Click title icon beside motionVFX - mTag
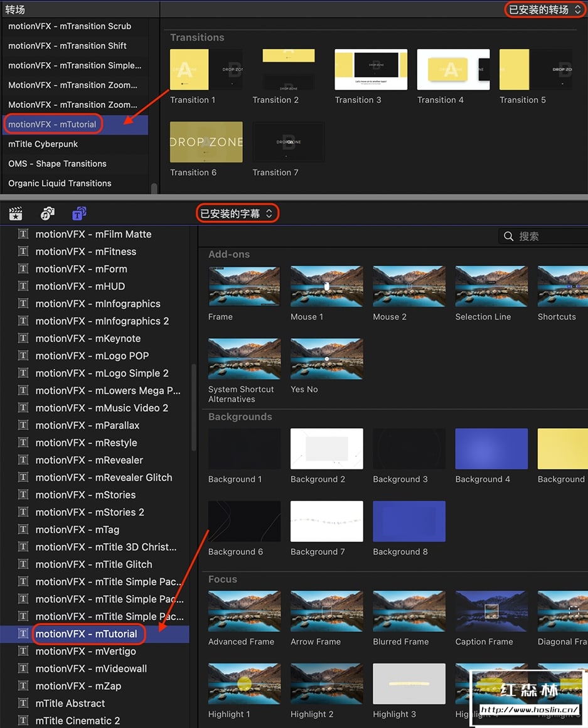Screen dimensions: 588x728 click(23, 529)
